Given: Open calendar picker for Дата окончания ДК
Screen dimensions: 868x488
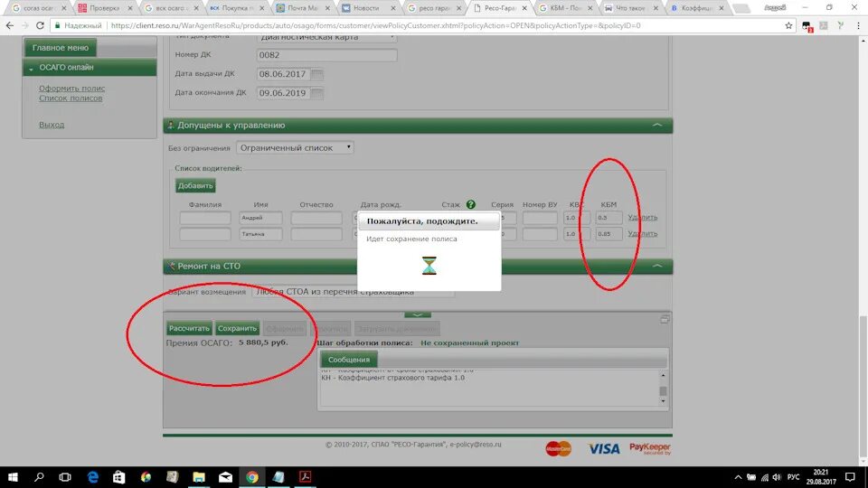Looking at the screenshot, I should (316, 93).
